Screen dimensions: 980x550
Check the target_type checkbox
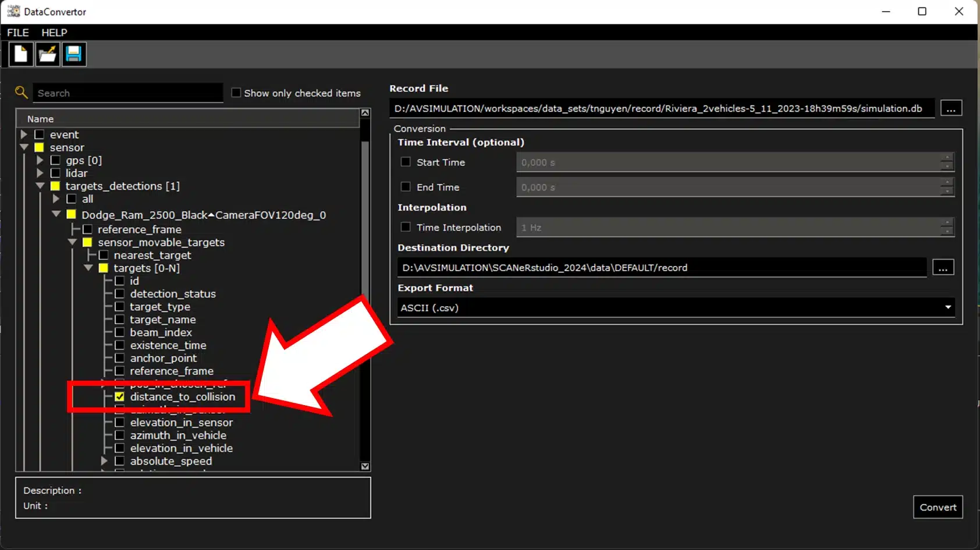tap(120, 307)
